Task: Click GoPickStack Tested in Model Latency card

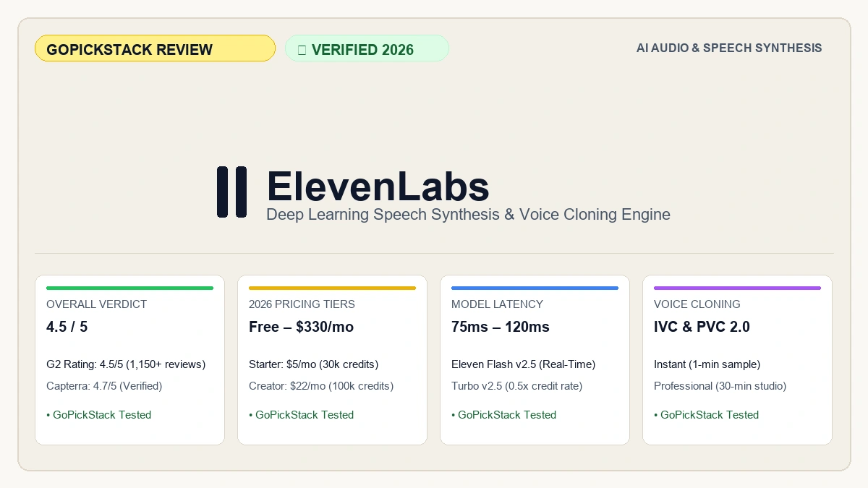Action: 503,415
